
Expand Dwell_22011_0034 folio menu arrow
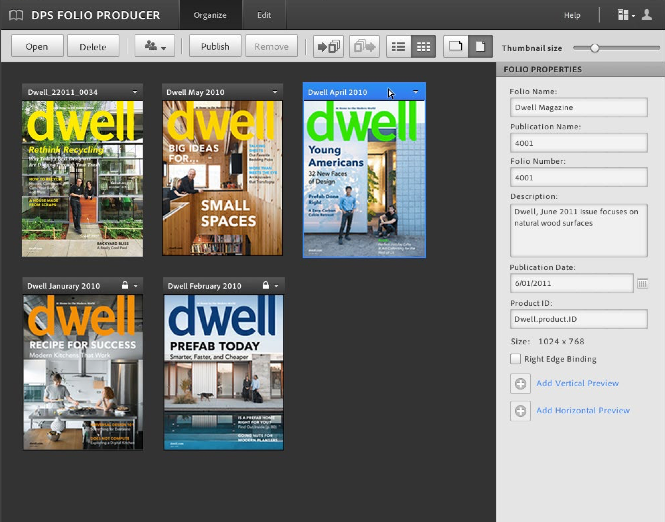pyautogui.click(x=135, y=92)
